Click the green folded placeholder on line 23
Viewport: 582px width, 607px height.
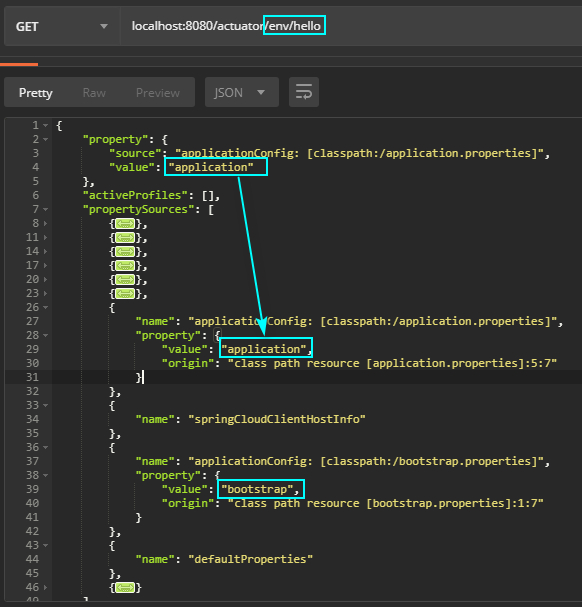[125, 293]
